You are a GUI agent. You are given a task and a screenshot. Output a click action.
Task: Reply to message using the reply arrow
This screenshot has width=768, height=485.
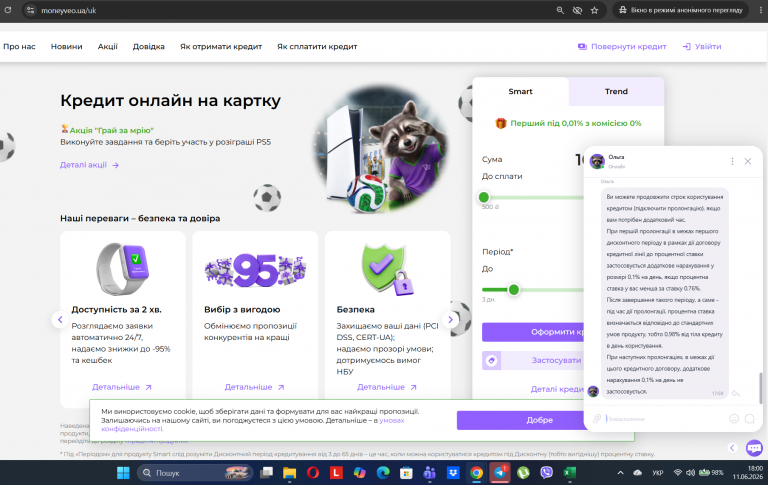coord(735,393)
